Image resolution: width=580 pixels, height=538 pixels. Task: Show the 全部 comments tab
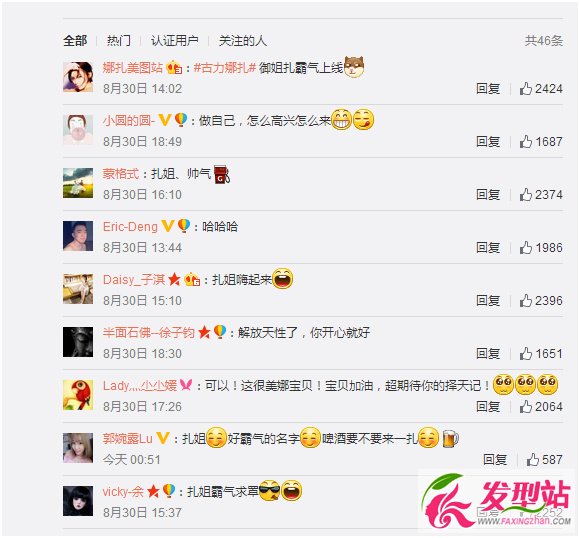[x=75, y=40]
